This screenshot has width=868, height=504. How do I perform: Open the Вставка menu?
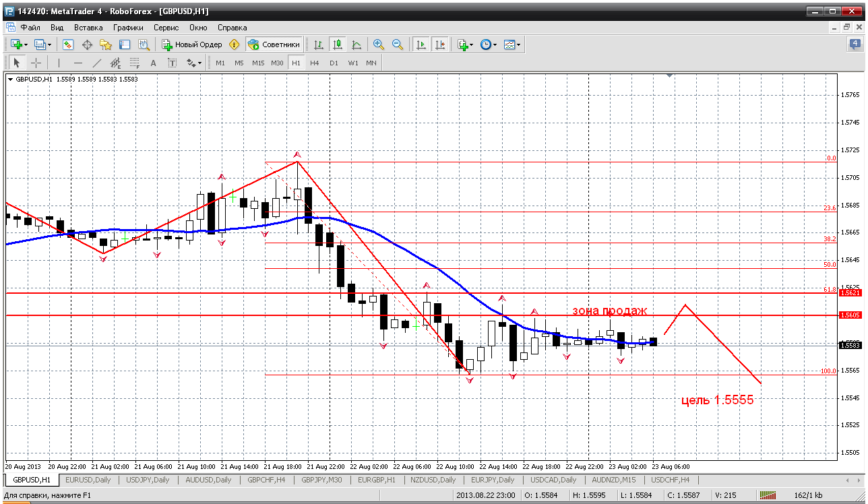[x=88, y=28]
